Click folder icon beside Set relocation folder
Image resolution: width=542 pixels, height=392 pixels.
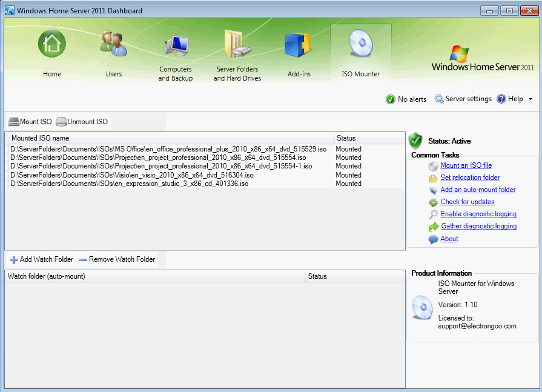pyautogui.click(x=433, y=178)
